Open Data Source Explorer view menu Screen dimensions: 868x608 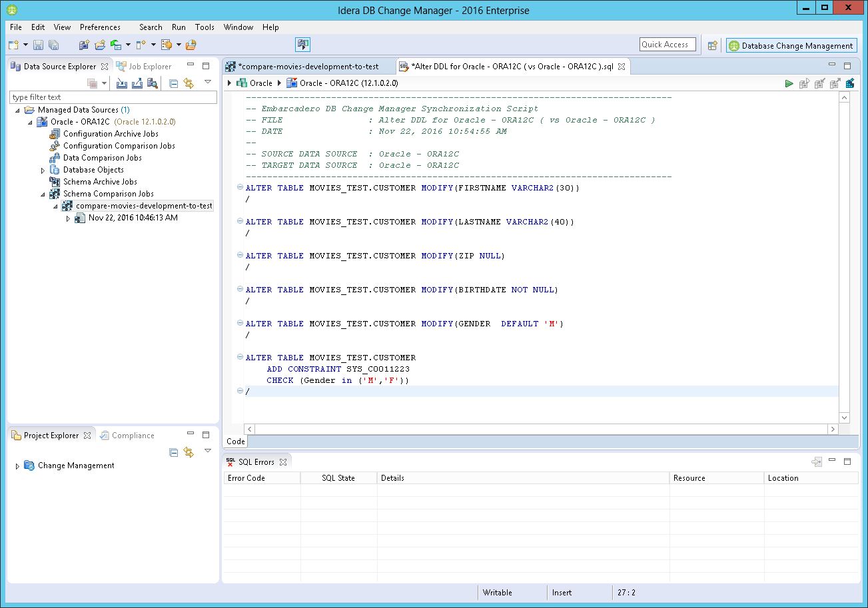click(207, 82)
